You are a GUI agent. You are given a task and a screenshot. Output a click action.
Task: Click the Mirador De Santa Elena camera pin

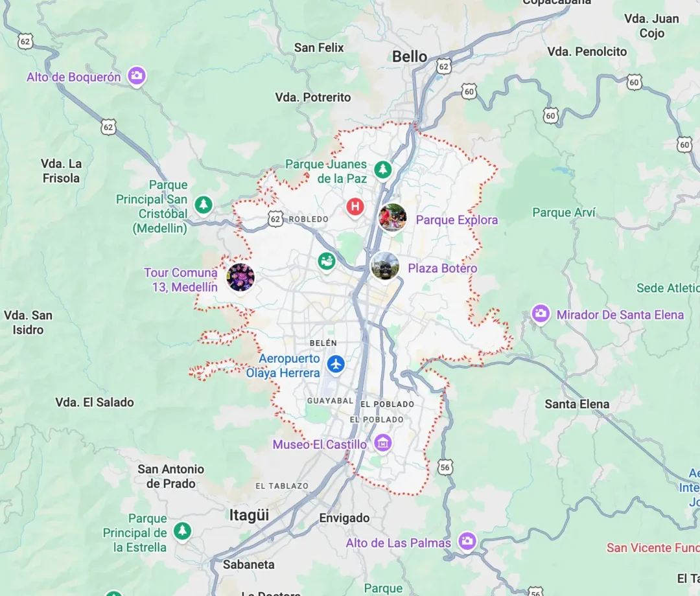tap(540, 314)
